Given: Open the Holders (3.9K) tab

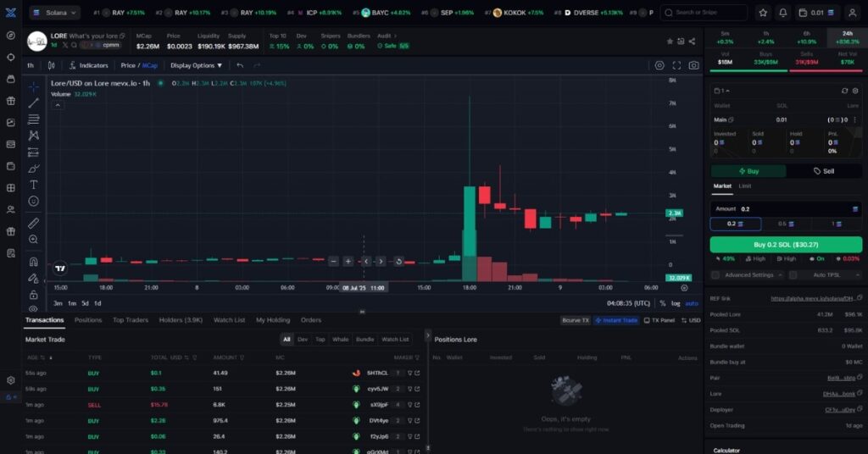Looking at the screenshot, I should point(181,320).
